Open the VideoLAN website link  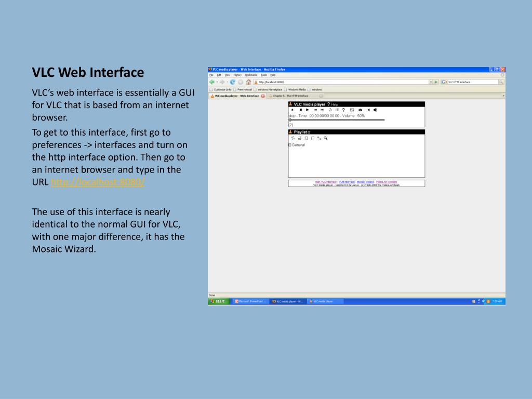click(x=387, y=182)
